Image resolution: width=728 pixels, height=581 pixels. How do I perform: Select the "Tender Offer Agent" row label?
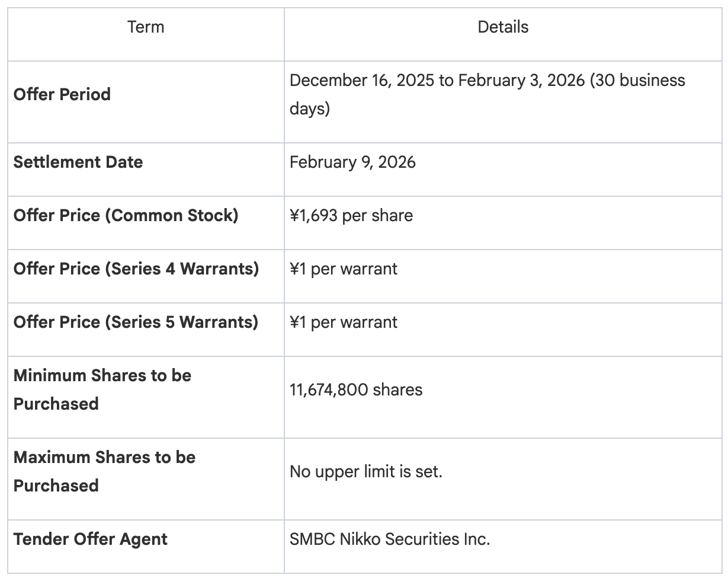point(91,539)
